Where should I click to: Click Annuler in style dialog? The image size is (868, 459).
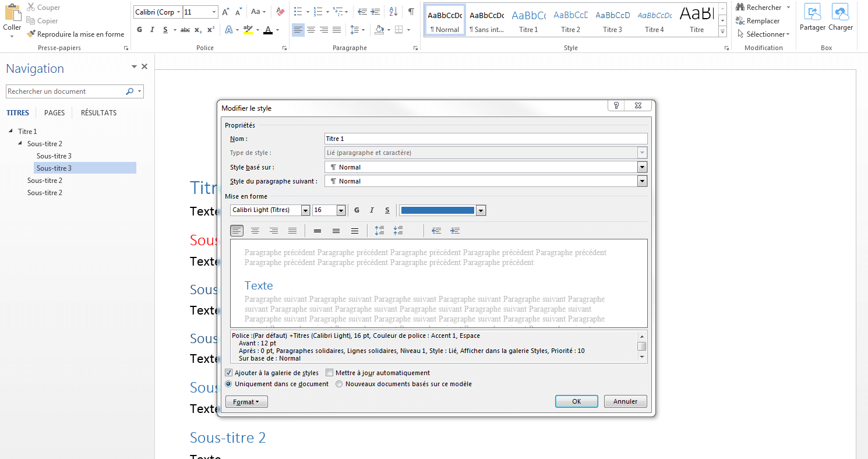point(626,401)
